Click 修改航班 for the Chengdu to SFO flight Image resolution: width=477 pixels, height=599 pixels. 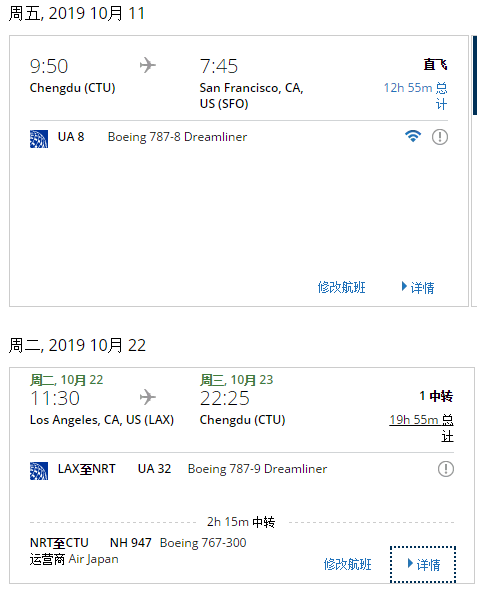coord(341,287)
